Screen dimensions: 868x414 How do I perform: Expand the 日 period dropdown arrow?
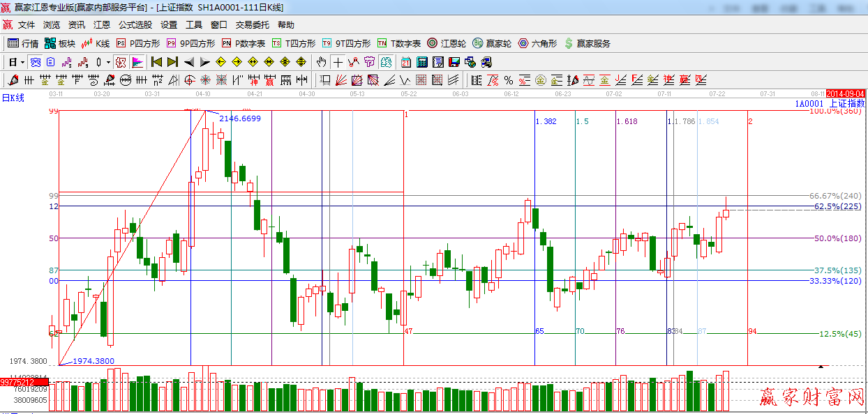tap(22, 62)
